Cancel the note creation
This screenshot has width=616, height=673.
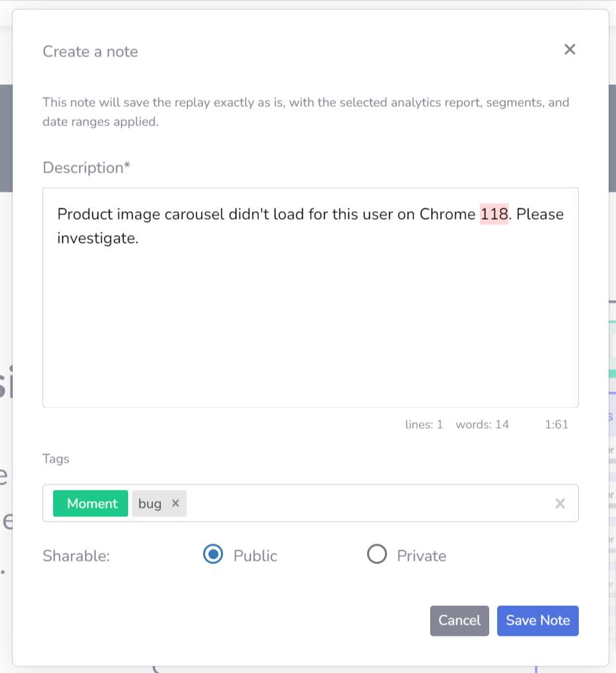coord(459,621)
